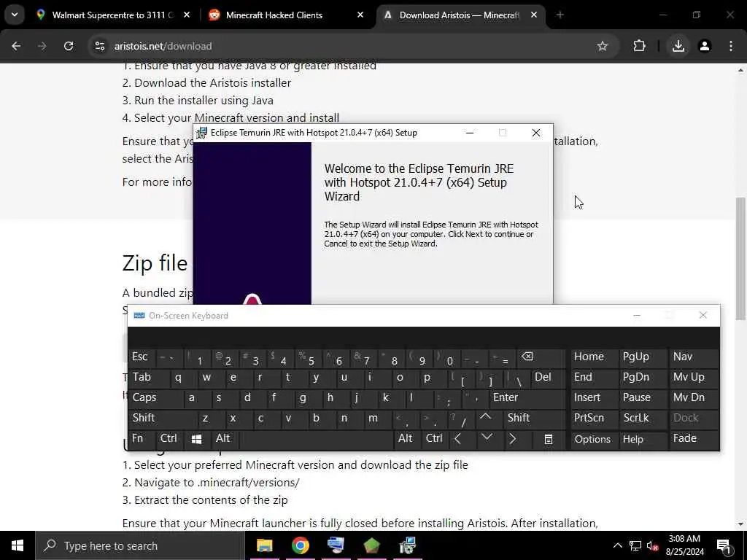Open the taskbar clock showing 3:08 AM
The image size is (747, 560).
[x=684, y=545]
